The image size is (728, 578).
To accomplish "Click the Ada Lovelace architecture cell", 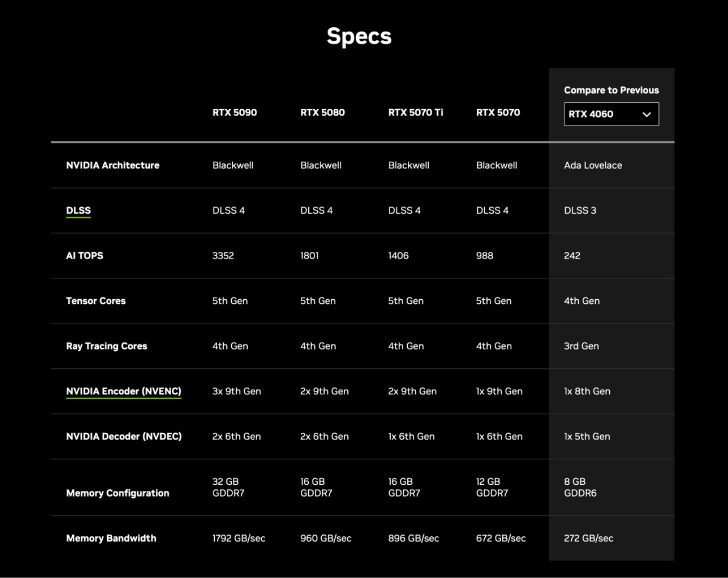I will tap(593, 165).
